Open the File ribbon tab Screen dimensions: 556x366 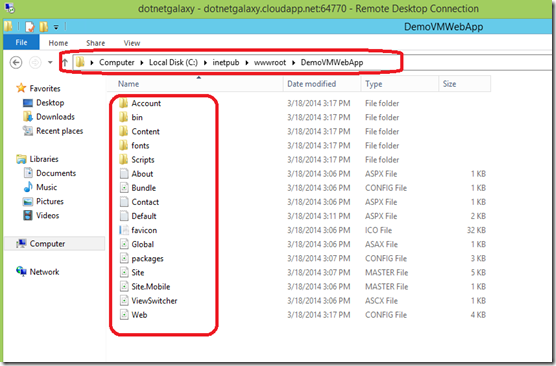pyautogui.click(x=21, y=43)
